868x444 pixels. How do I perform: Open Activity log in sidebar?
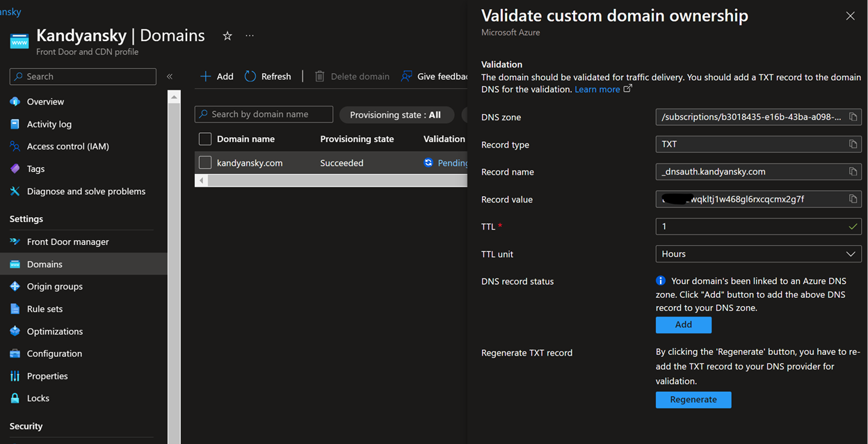pos(49,124)
